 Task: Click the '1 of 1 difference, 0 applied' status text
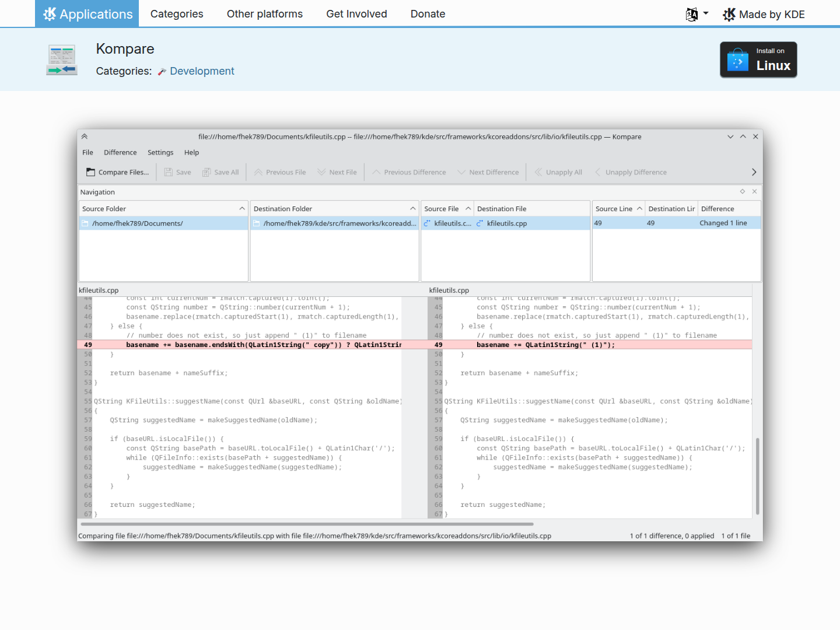pos(672,535)
